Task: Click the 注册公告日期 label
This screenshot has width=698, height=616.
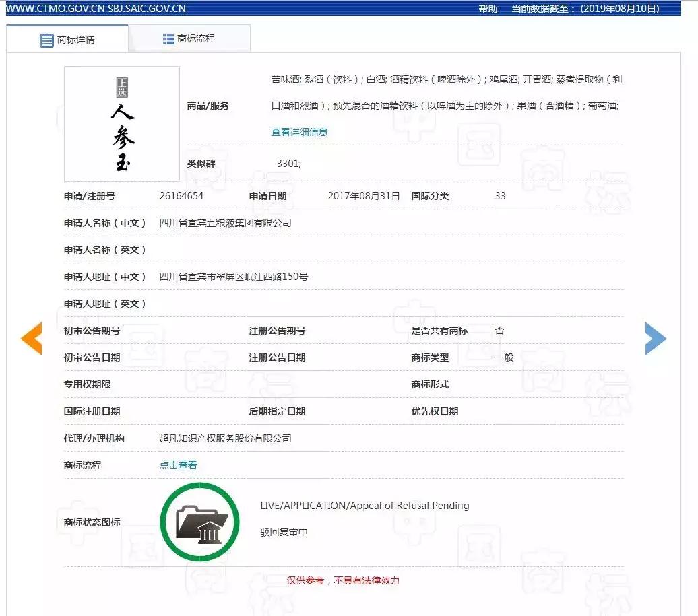Action: coord(277,357)
